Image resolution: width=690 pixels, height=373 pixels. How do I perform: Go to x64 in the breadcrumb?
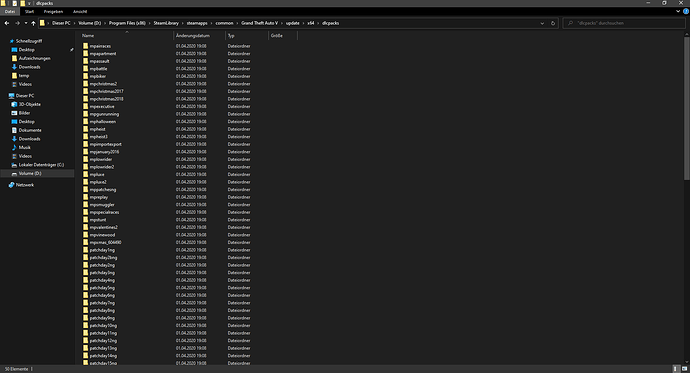point(311,23)
